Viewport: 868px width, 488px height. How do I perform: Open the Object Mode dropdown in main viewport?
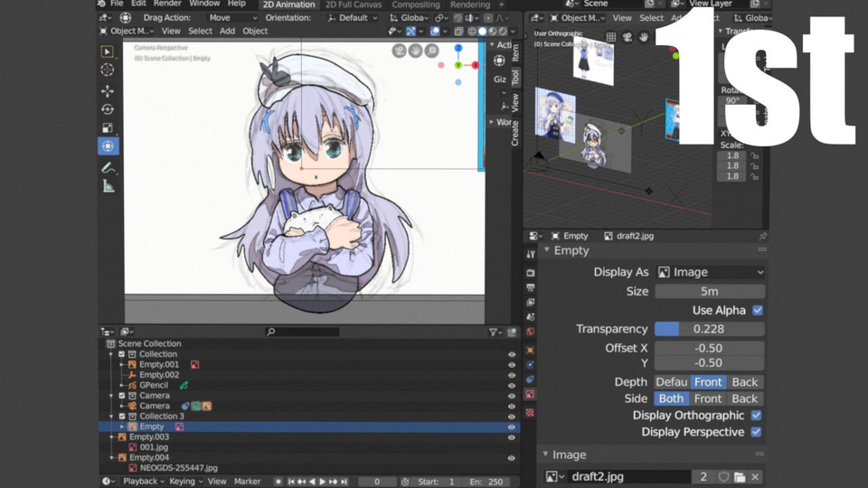127,31
